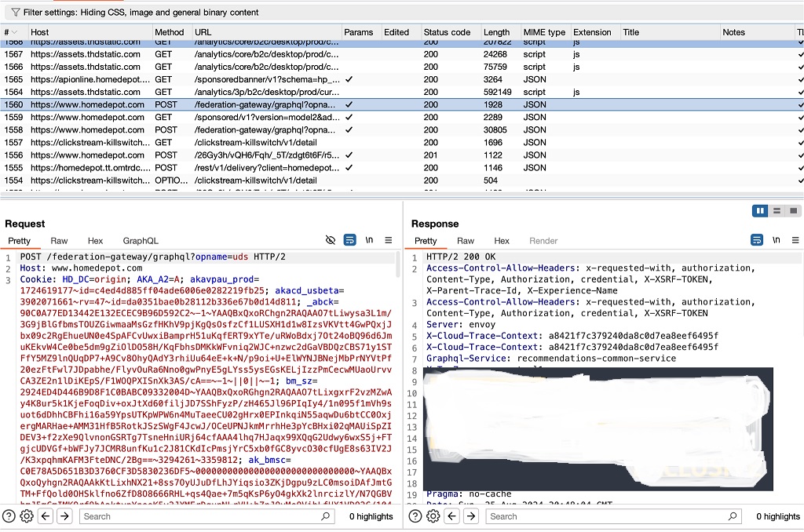Image resolution: width=804 pixels, height=532 pixels.
Task: Toggle non-printable characters (\n) in Response panel
Action: click(777, 240)
